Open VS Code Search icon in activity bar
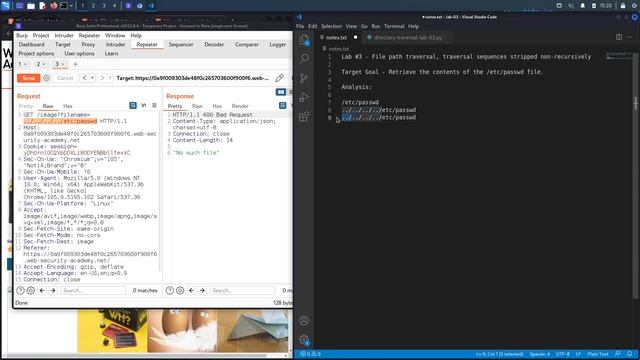640x360 pixels. pos(304,58)
